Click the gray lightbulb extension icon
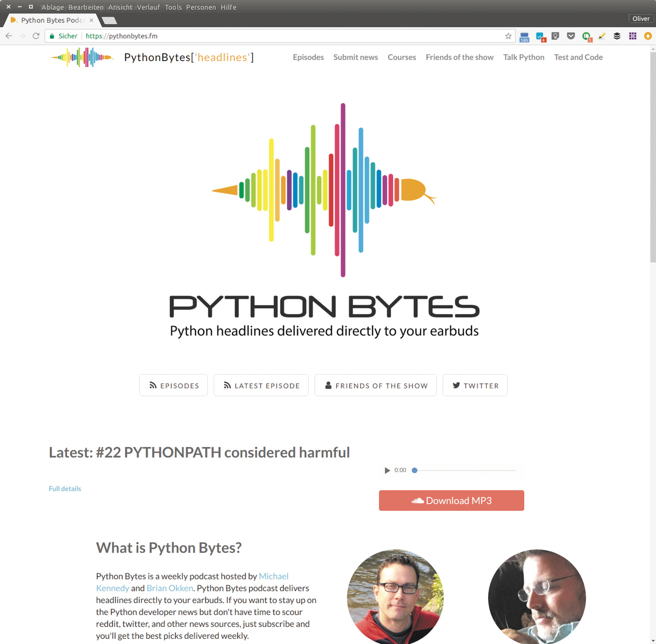Viewport: 656px width, 644px height. tap(555, 36)
